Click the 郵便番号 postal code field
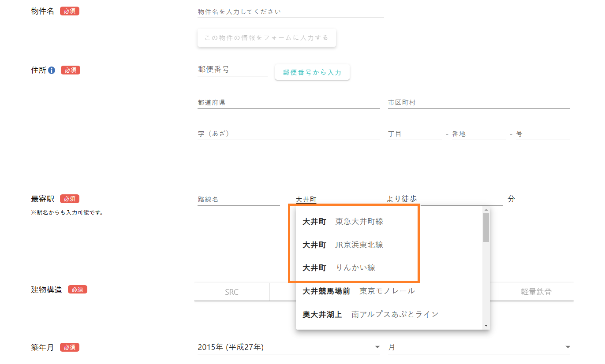This screenshot has height=364, width=605. pyautogui.click(x=232, y=70)
